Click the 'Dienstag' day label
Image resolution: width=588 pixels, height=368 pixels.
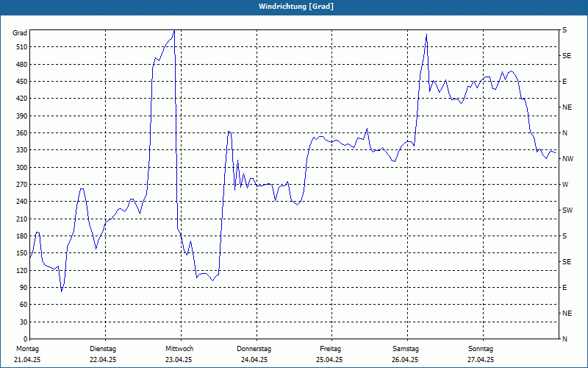(x=103, y=349)
